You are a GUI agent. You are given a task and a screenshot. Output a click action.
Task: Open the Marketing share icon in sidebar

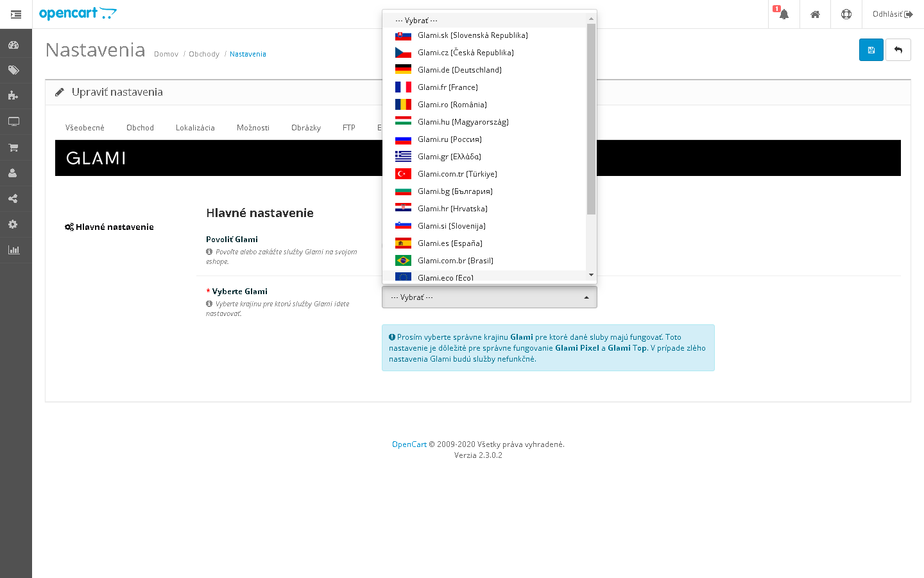click(x=13, y=198)
